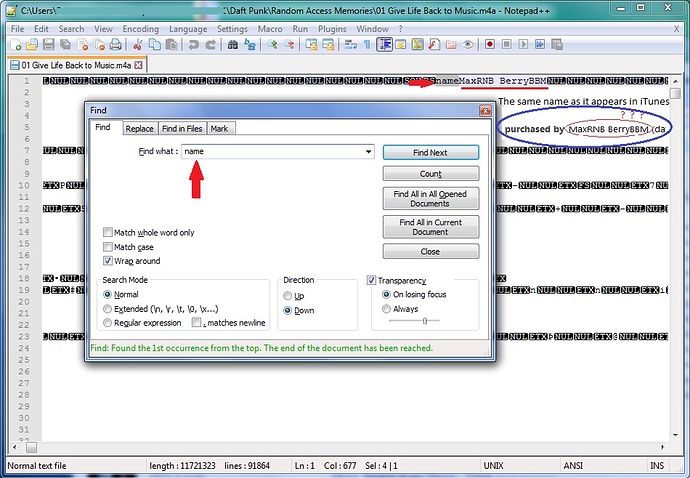Screen dimensions: 690x478
Task: Click the INS indicator in status bar
Action: pyautogui.click(x=657, y=465)
